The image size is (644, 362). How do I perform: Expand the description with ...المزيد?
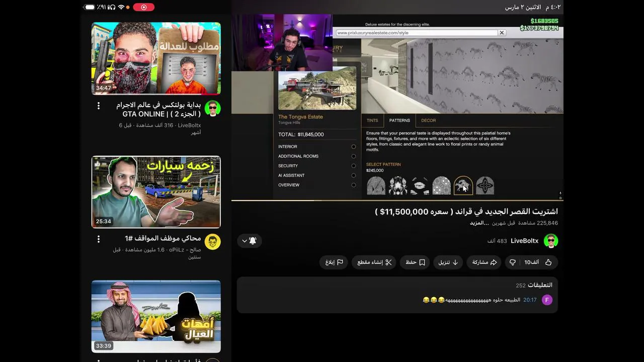479,223
